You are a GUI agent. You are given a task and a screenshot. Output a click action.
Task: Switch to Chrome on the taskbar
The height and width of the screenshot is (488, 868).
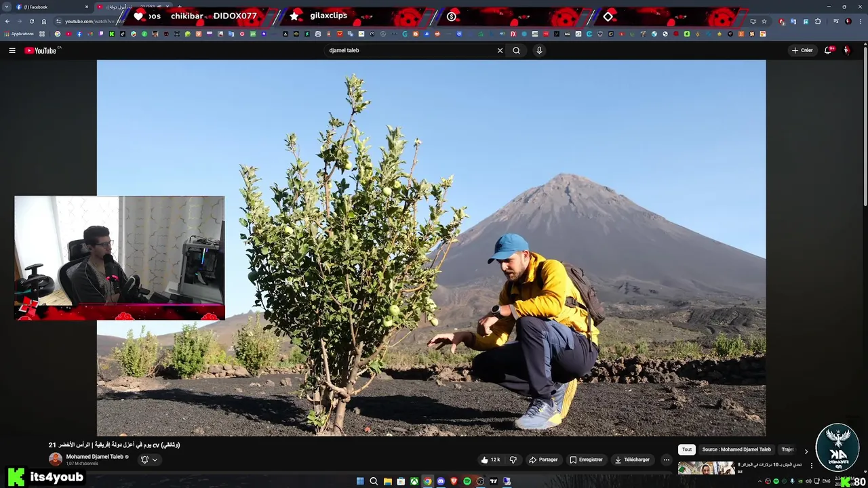click(x=427, y=481)
